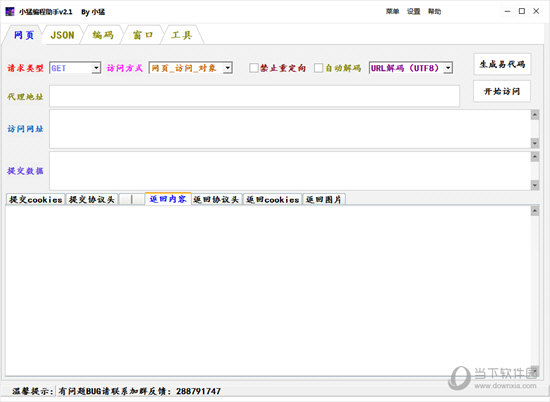
Task: Minimize the application window
Action: (x=507, y=11)
